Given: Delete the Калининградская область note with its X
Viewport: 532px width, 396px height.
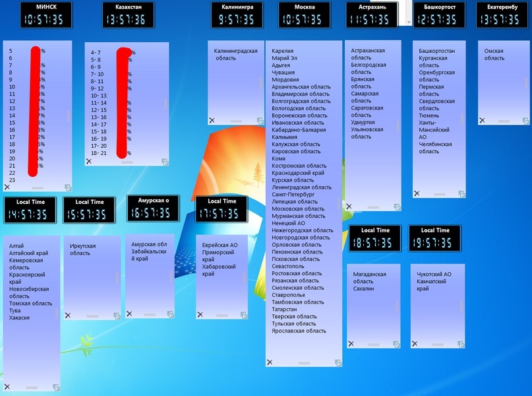Looking at the screenshot, I should [212, 120].
